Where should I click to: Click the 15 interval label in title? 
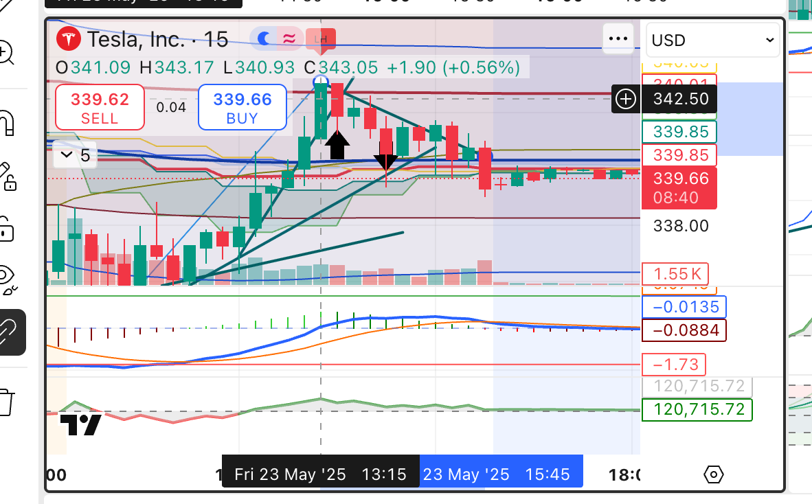[x=216, y=39]
